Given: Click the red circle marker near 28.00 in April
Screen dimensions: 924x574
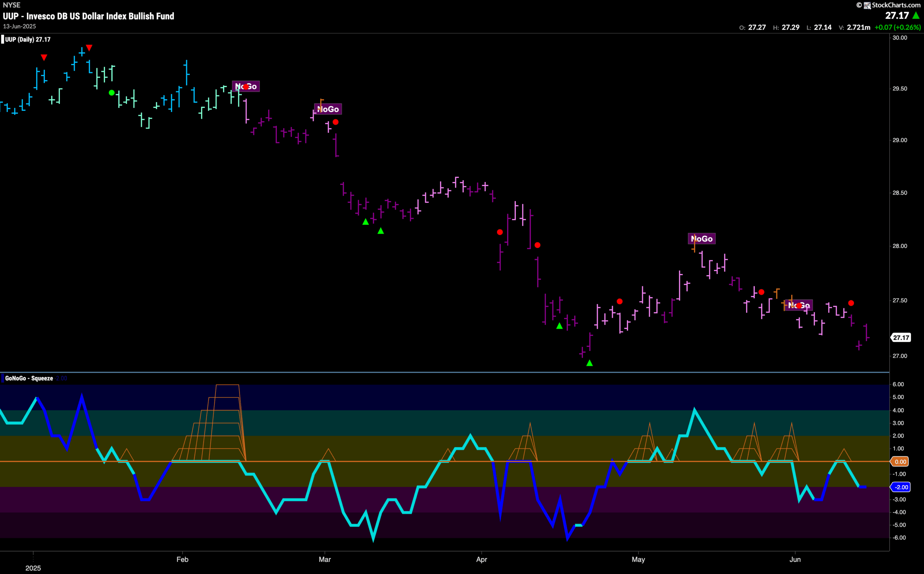Looking at the screenshot, I should click(537, 245).
